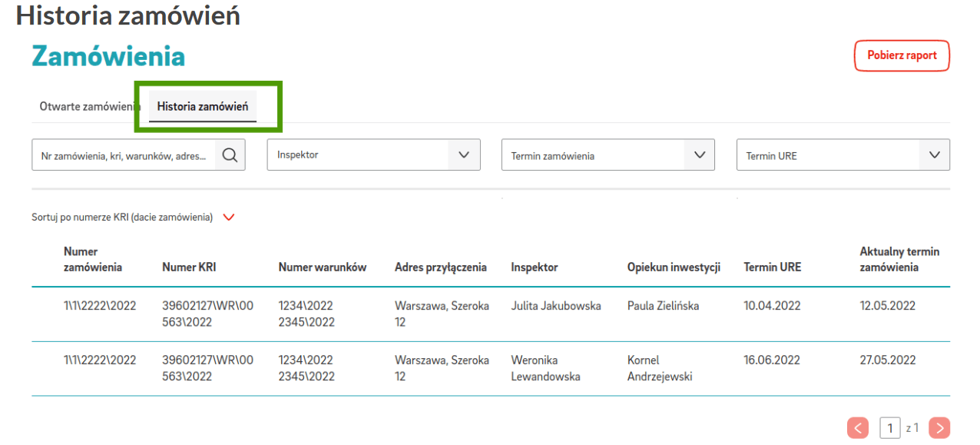Focus the order number search field
Image resolution: width=980 pixels, height=445 pixels.
pos(124,155)
